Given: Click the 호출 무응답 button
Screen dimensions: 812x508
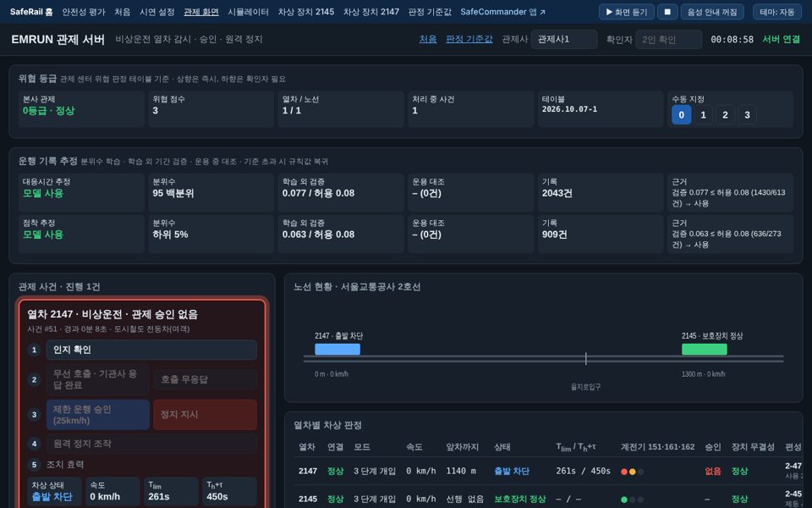Looking at the screenshot, I should (205, 379).
